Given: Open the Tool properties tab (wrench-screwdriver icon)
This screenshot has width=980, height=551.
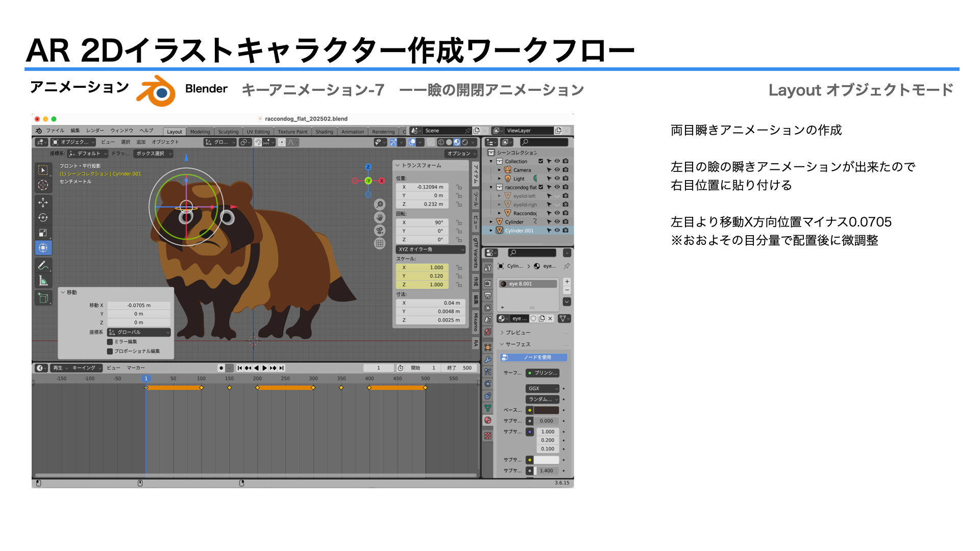Looking at the screenshot, I should (488, 267).
